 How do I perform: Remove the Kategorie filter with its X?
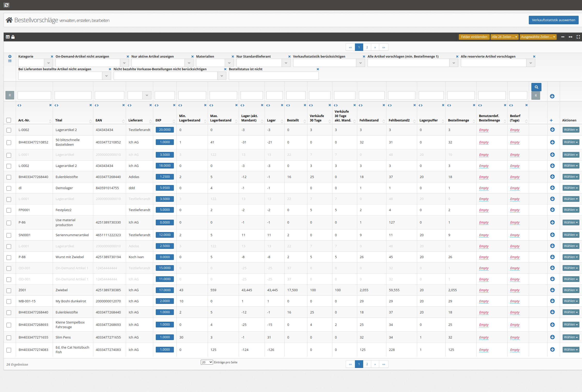(52, 56)
